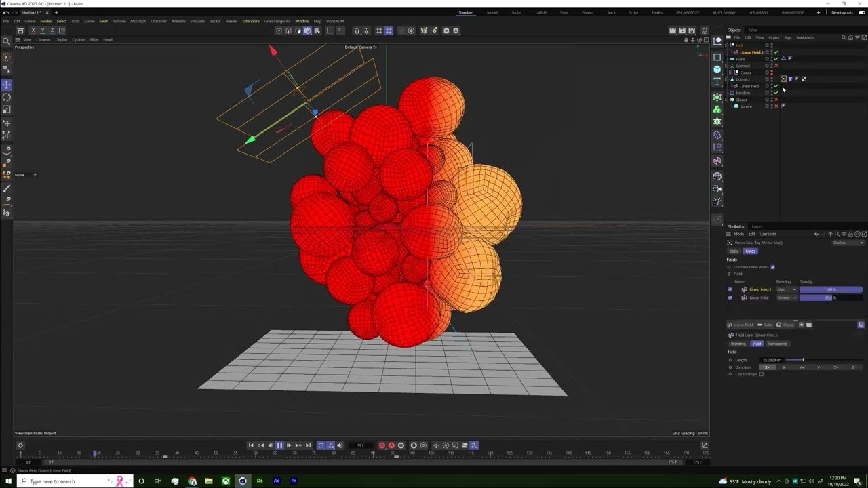Viewport: 868px width, 488px height.
Task: Collapse the Null object tree
Action: click(x=728, y=45)
